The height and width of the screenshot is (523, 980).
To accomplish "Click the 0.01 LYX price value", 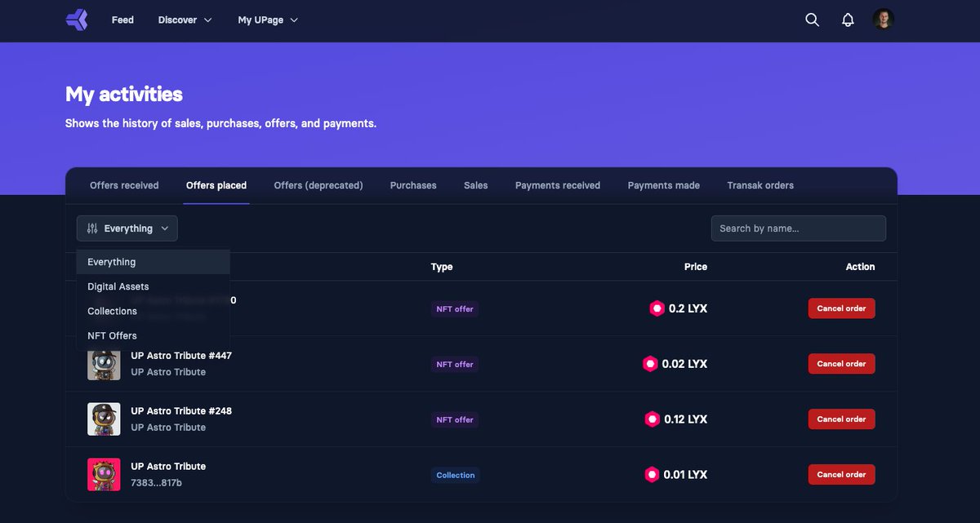I will pos(686,475).
